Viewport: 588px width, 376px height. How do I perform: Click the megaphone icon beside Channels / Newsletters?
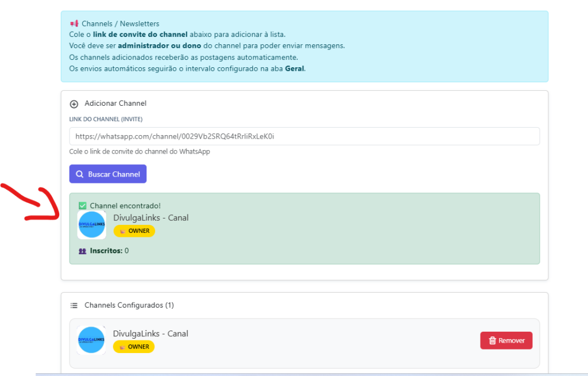73,24
